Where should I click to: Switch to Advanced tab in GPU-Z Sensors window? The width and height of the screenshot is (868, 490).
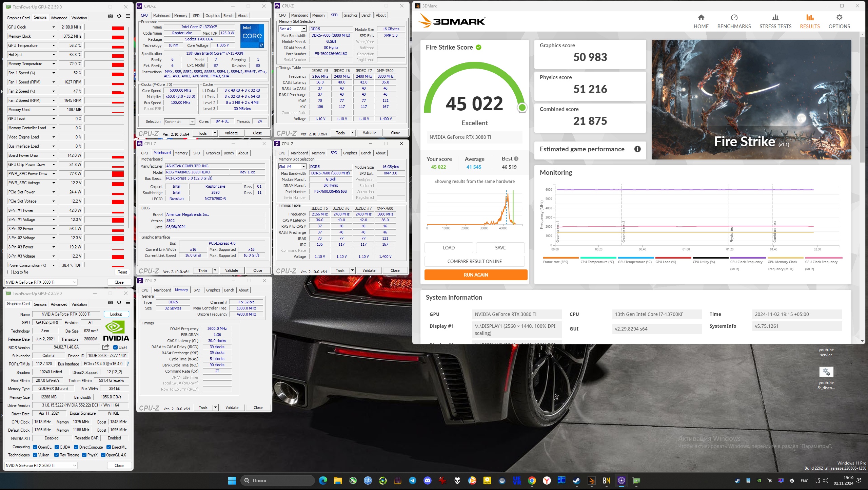click(59, 18)
